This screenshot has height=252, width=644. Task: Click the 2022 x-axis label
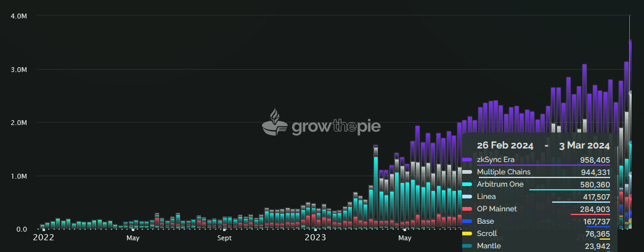43,238
